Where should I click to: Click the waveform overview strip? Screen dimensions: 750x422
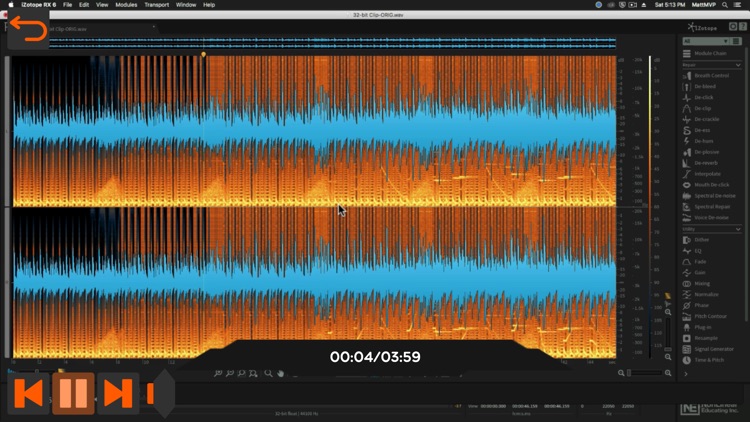tap(332, 43)
